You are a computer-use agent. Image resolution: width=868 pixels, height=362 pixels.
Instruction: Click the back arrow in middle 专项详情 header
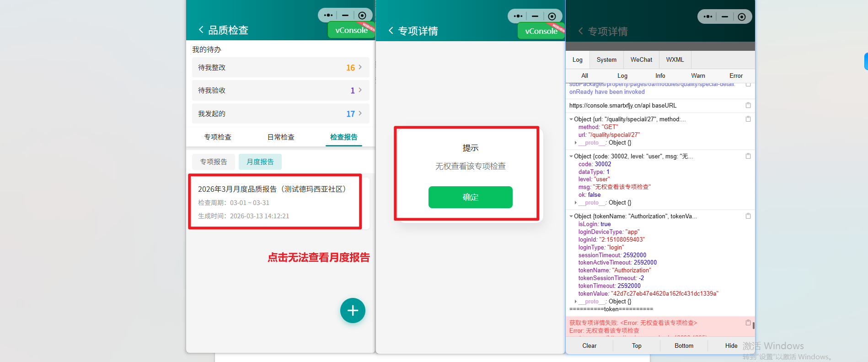(391, 31)
